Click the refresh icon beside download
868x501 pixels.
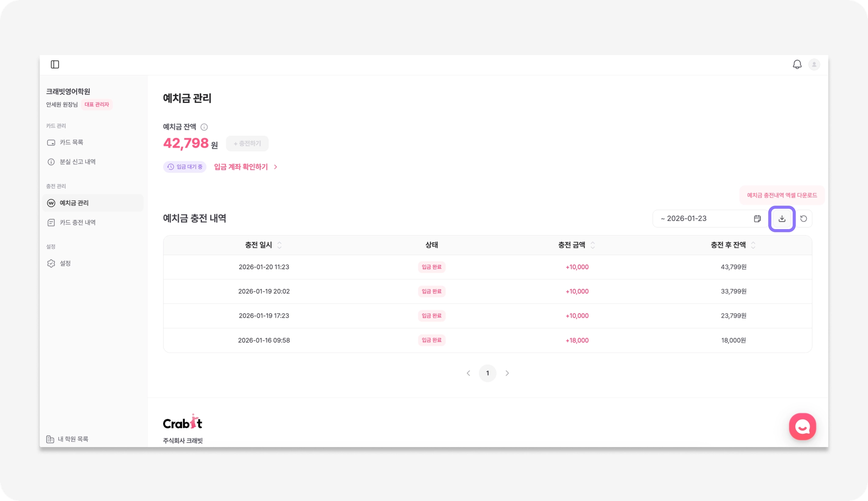803,219
